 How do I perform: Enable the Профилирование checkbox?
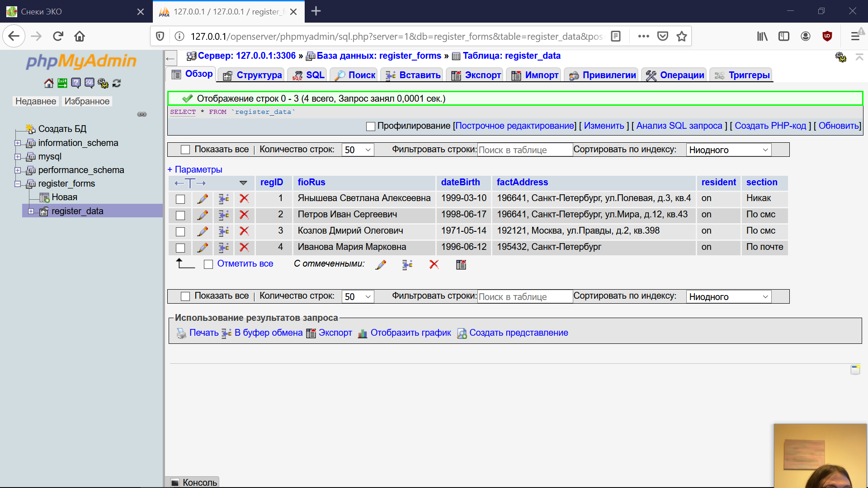click(371, 127)
